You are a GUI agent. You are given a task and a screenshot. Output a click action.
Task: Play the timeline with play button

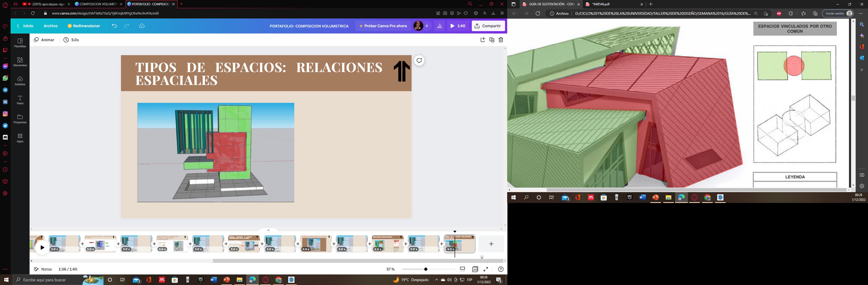pos(42,248)
